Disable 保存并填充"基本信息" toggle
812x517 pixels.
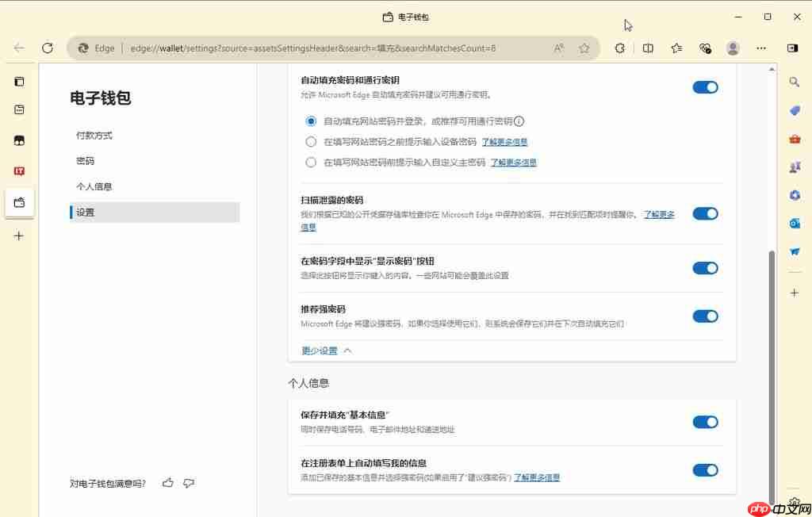click(x=705, y=423)
